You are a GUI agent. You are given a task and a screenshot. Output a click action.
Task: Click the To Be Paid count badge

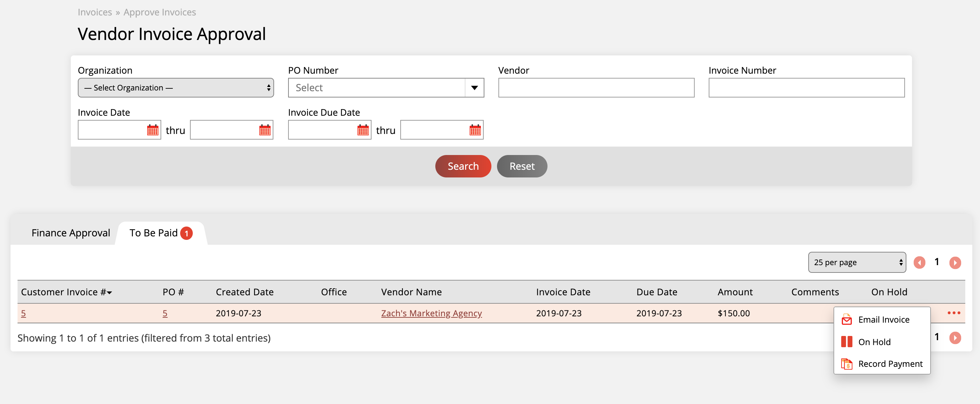(186, 233)
